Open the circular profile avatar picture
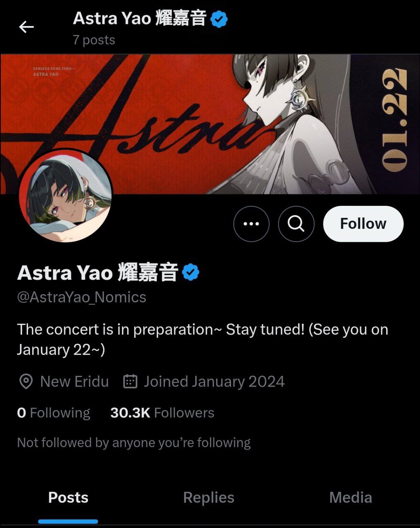Screen dimensions: 420x528 pyautogui.click(x=66, y=195)
